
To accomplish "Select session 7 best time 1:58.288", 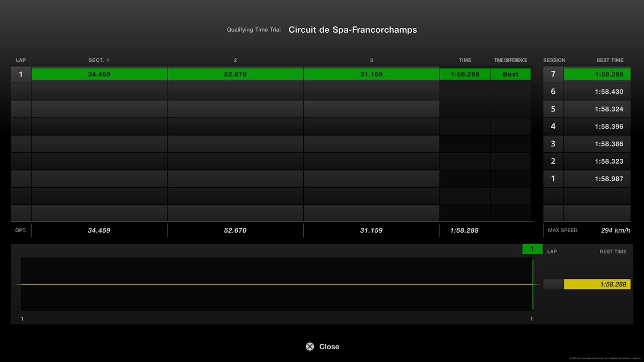I will pyautogui.click(x=597, y=75).
